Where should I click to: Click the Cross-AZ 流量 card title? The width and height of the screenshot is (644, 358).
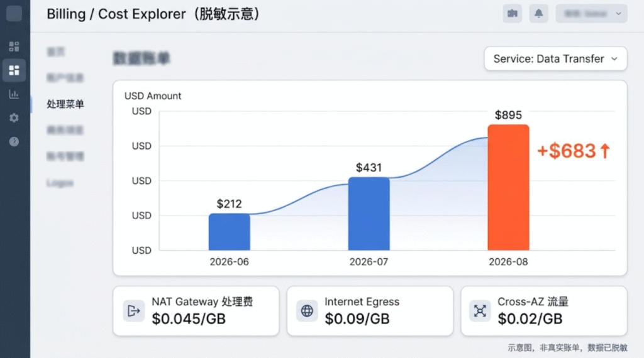[533, 302]
